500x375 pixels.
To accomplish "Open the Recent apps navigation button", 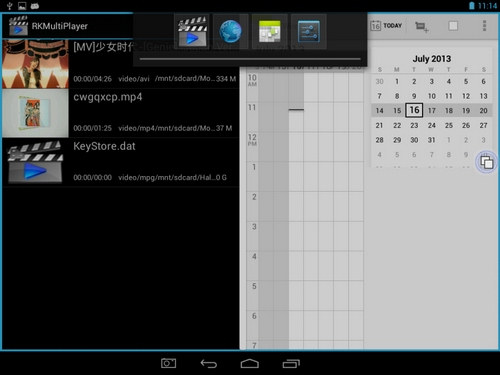I will pos(291,363).
